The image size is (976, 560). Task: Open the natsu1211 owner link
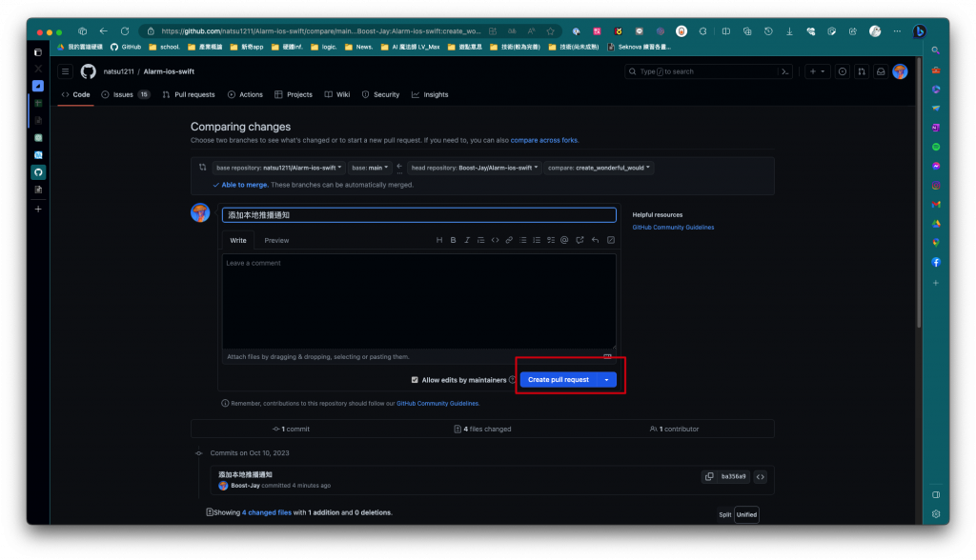(118, 71)
